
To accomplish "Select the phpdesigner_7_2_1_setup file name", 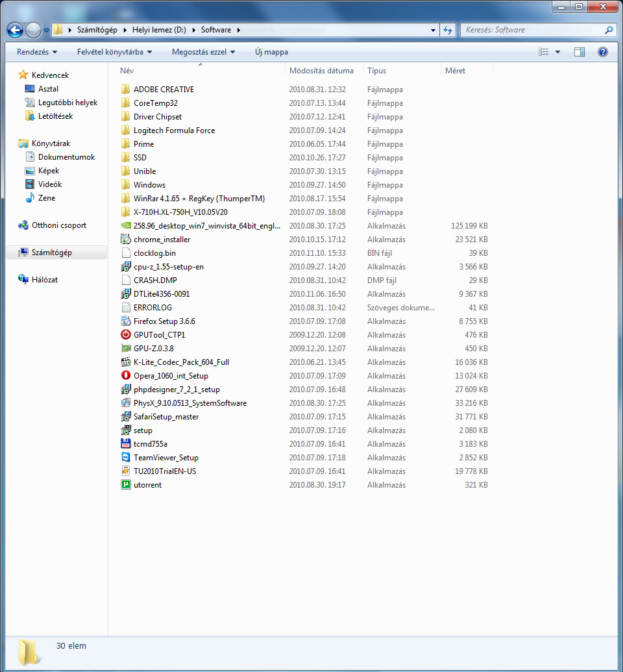I will (x=177, y=389).
